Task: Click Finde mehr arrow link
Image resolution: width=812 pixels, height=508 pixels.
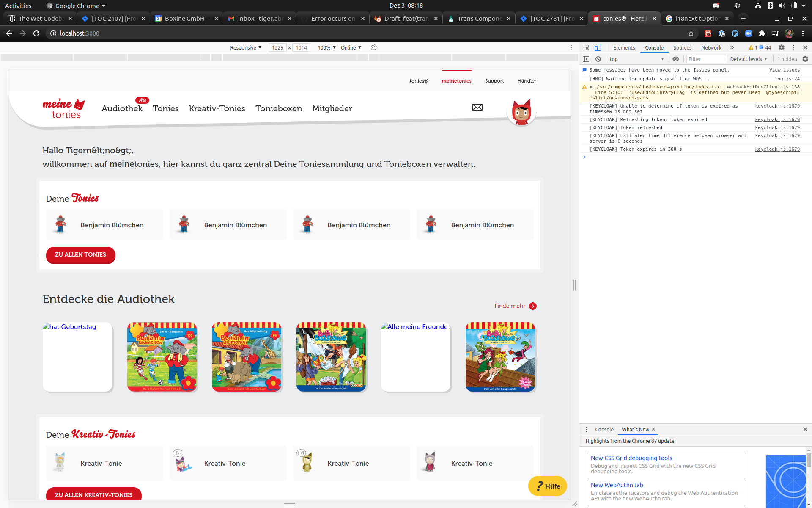Action: pyautogui.click(x=516, y=306)
